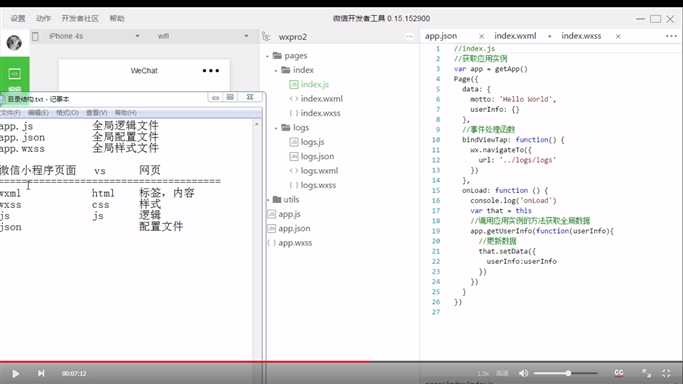Click the logs.json file icon
The width and height of the screenshot is (683, 384).
coord(294,156)
